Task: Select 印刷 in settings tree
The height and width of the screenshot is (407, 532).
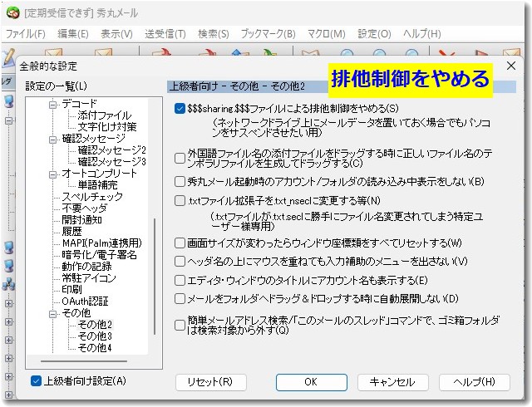Action: pos(72,290)
